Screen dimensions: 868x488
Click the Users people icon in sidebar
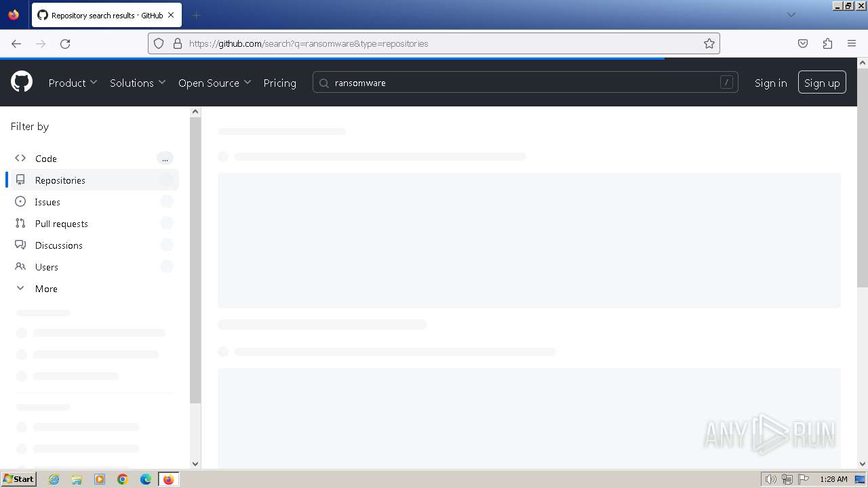(x=20, y=266)
